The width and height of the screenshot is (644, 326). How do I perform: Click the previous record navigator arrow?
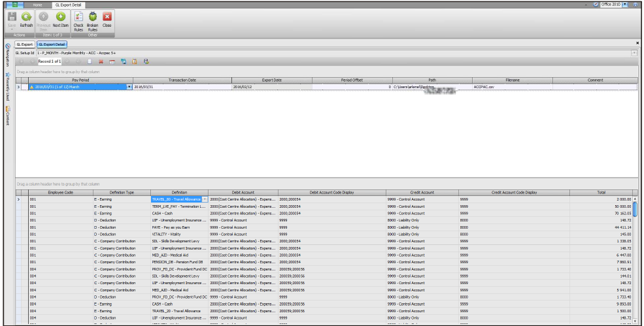[x=31, y=61]
